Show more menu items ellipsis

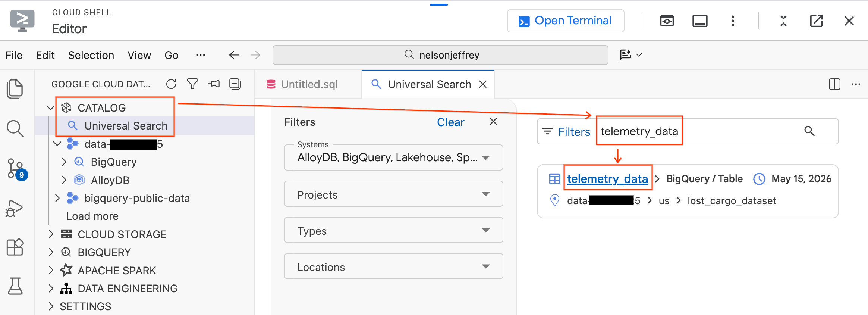(x=201, y=55)
